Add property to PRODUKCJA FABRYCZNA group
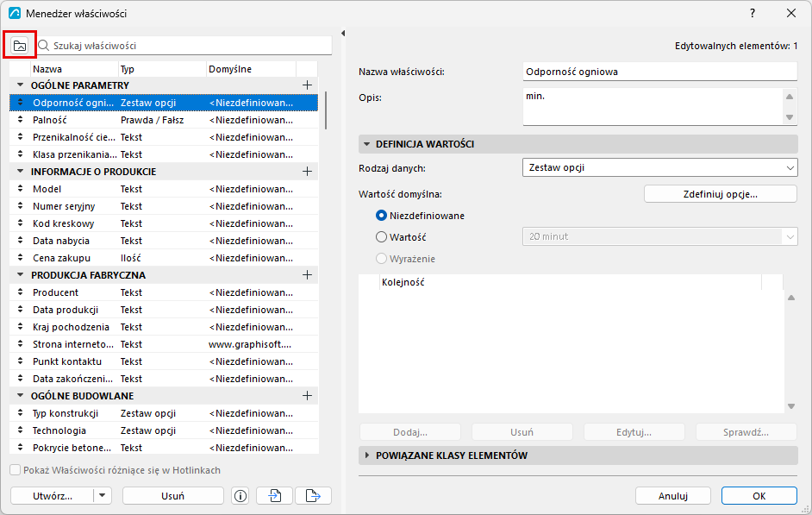Screen dimensions: 812x515 307,274
